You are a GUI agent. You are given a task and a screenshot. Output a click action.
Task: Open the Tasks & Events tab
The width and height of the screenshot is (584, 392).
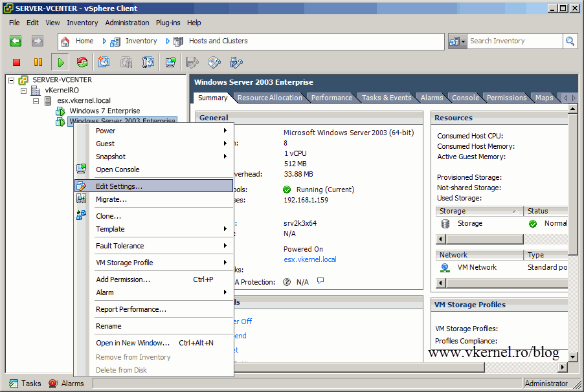click(x=387, y=98)
